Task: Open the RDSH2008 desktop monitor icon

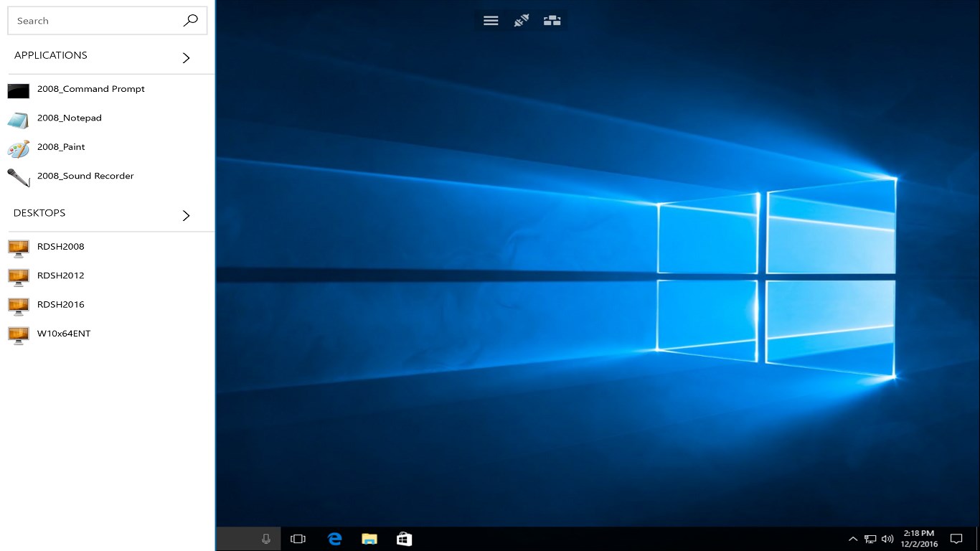Action: click(19, 248)
